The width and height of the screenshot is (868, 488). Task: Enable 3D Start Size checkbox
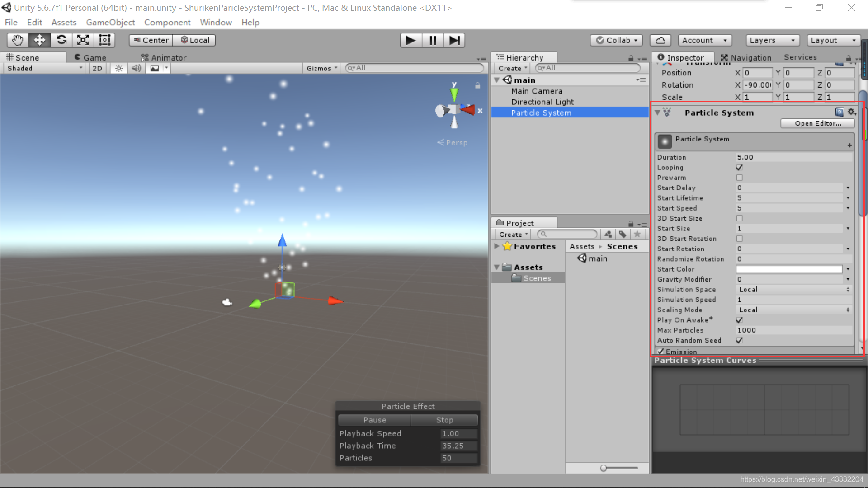click(740, 218)
